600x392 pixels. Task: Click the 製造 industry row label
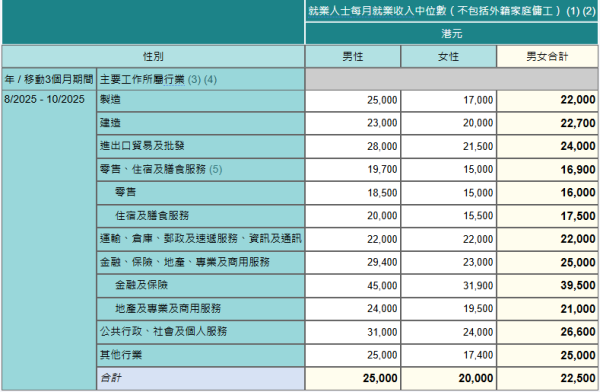pyautogui.click(x=201, y=101)
